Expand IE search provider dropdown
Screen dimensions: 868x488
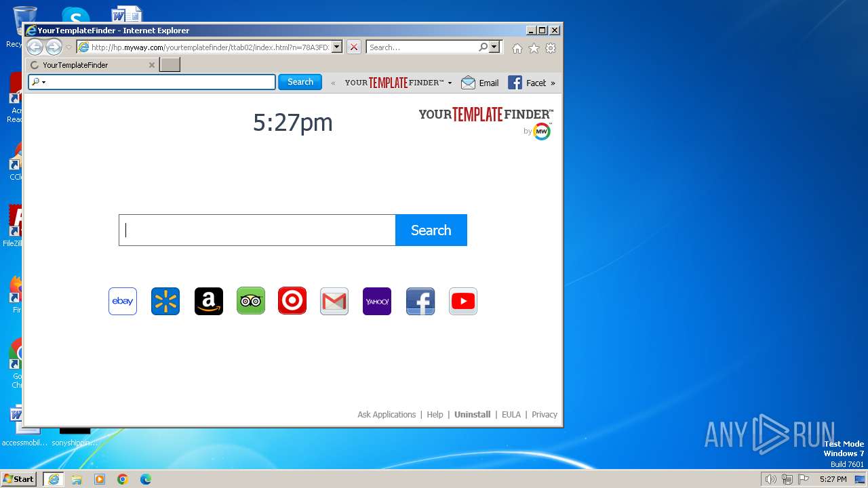pos(494,47)
